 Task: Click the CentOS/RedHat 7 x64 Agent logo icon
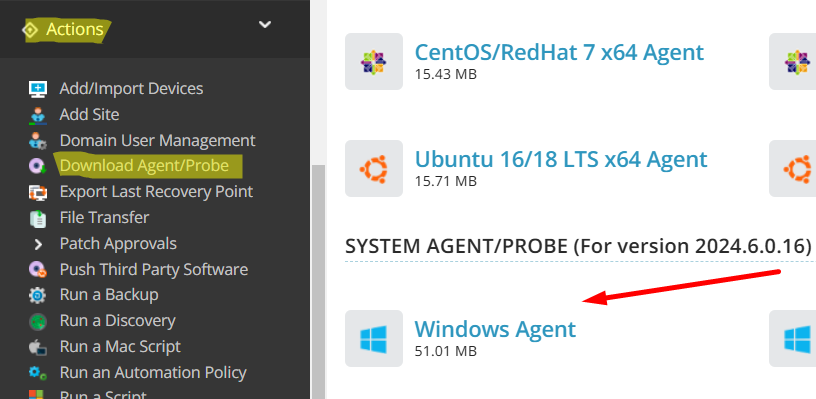tap(374, 61)
